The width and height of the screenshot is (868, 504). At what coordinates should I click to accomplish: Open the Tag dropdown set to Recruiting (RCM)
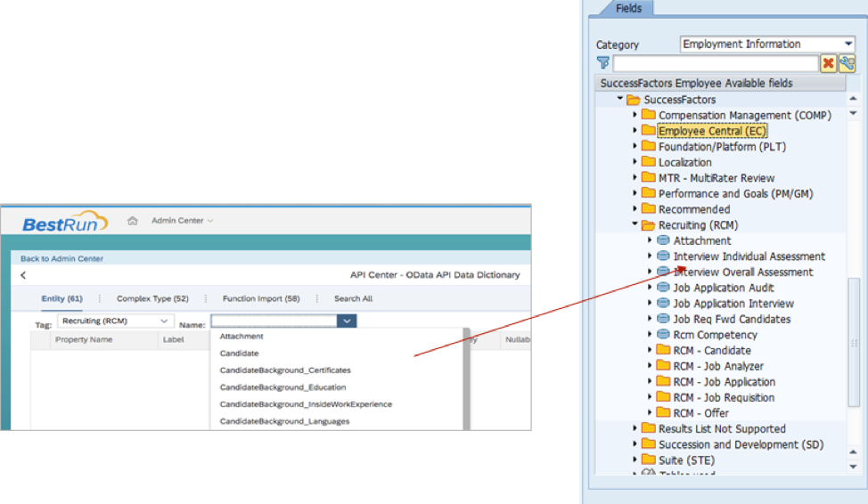116,321
